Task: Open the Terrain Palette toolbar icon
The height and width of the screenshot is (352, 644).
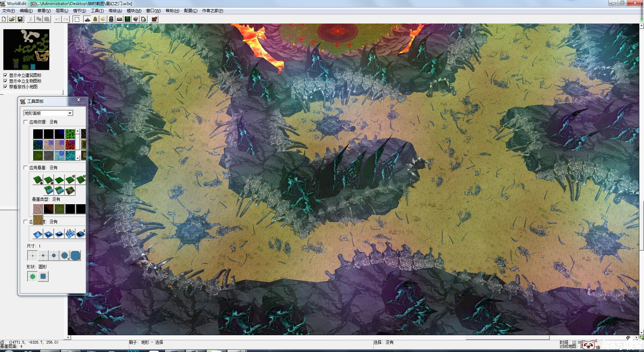Action: 87,19
